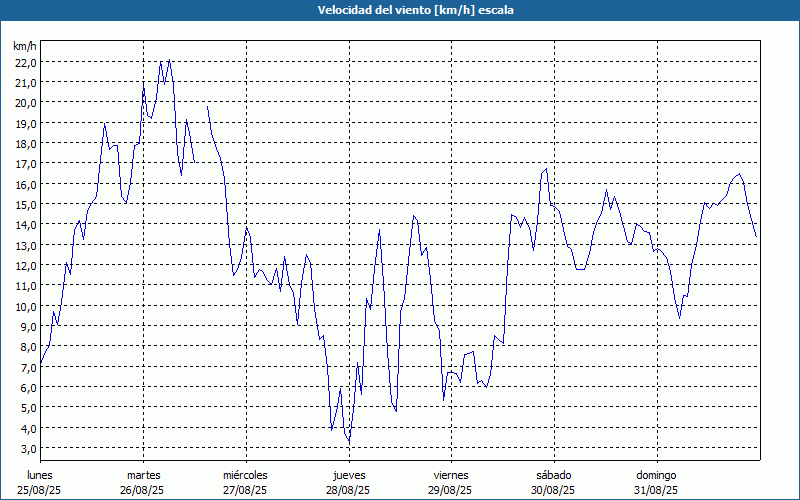Screen dimensions: 800x500
Task: Click the highest wind speed peak on martes
Action: (169, 60)
